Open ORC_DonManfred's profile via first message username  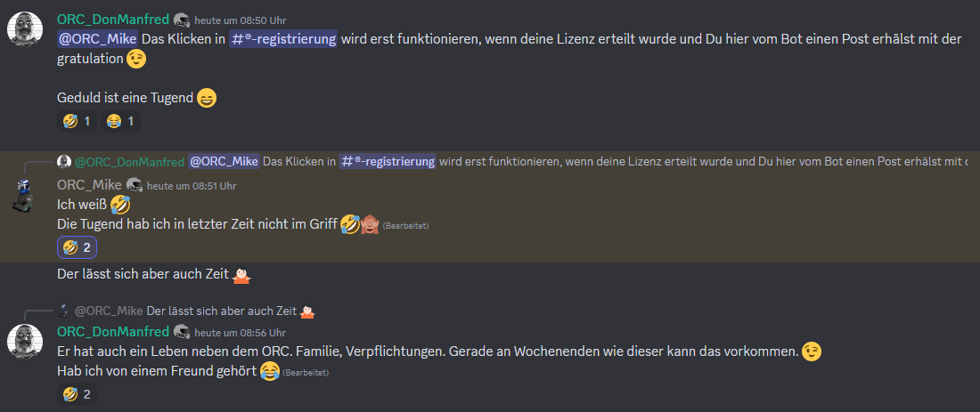pyautogui.click(x=113, y=19)
